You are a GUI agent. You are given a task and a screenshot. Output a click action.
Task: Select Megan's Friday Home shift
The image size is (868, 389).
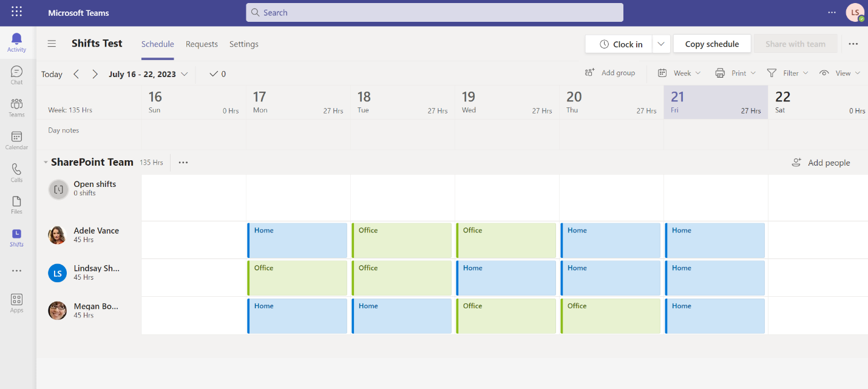coord(715,316)
